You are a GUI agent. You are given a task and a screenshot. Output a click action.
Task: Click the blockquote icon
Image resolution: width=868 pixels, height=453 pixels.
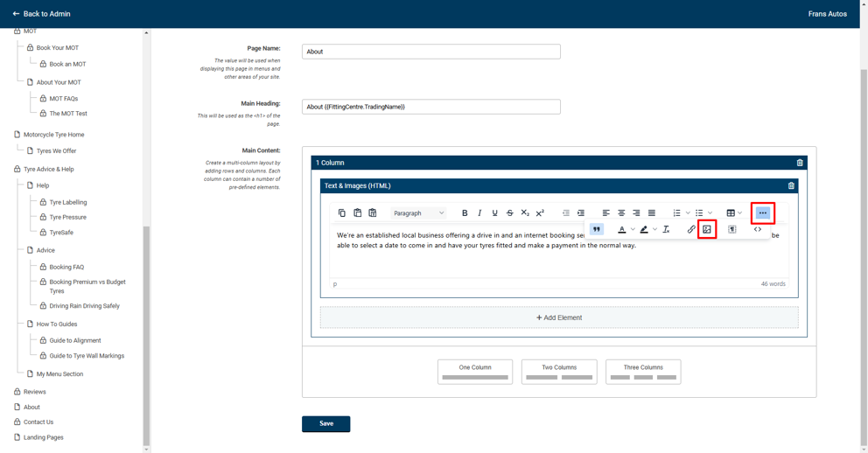[x=597, y=229]
